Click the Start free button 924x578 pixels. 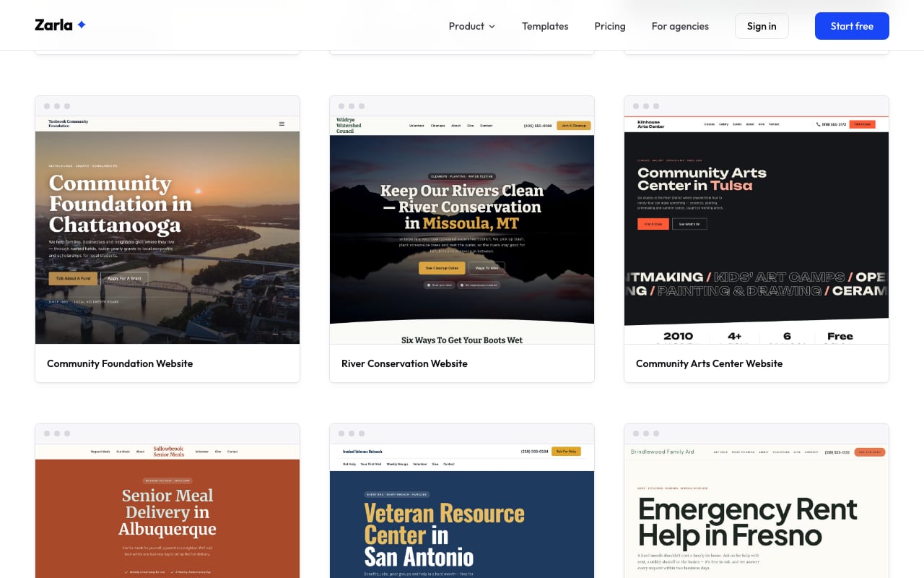[x=852, y=26]
